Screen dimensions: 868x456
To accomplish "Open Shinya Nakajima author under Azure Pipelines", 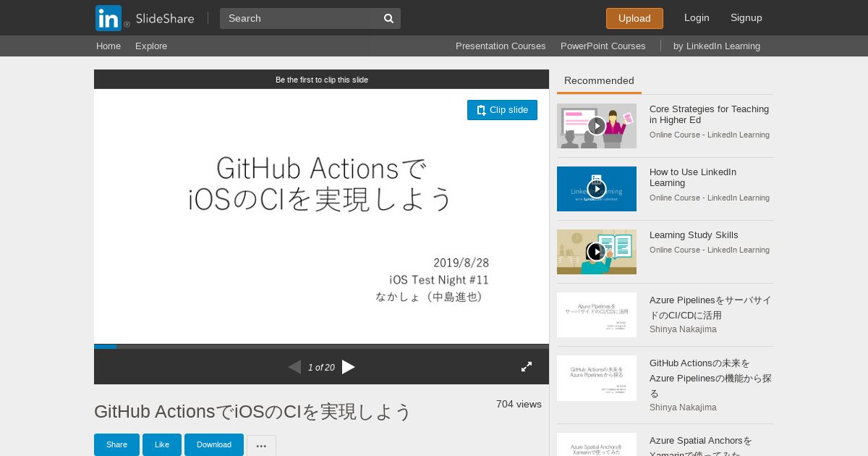I will (683, 329).
